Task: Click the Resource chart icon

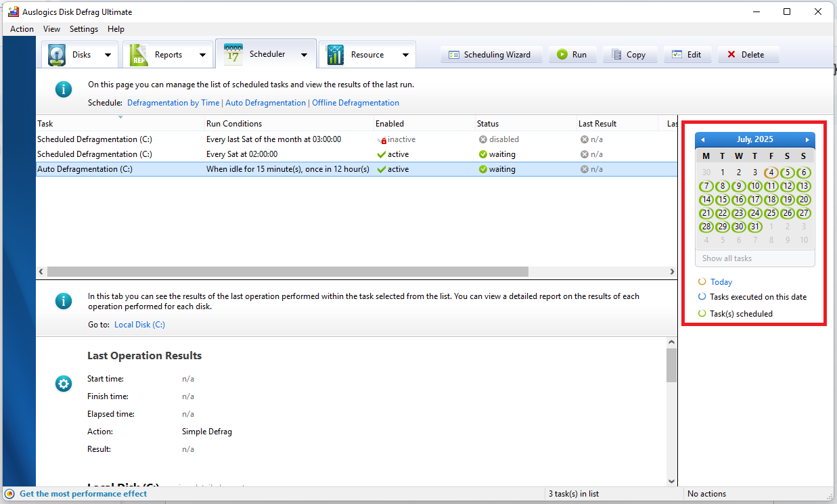Action: [x=335, y=55]
